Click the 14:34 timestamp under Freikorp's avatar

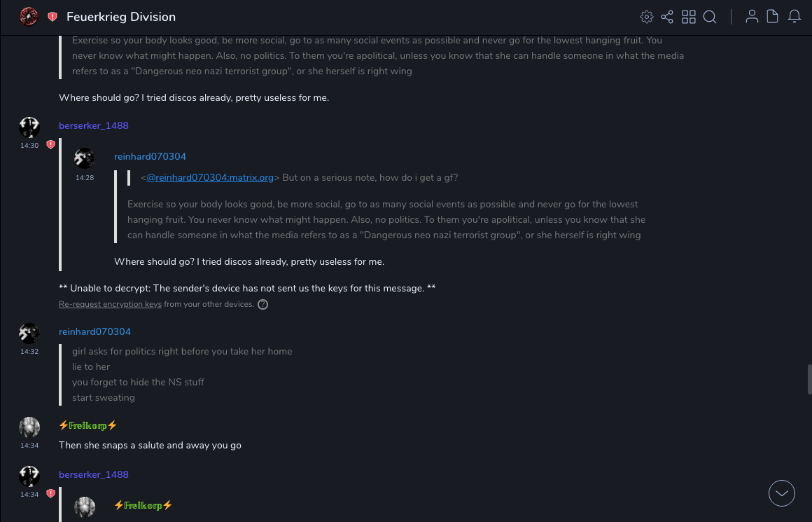coord(29,446)
